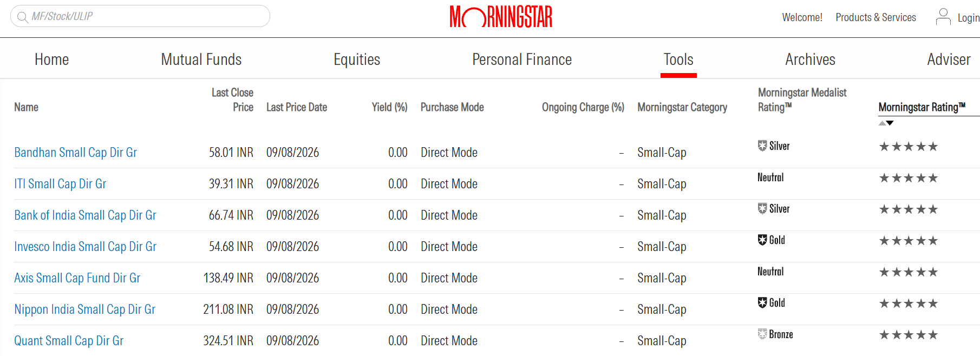Open the Mutual Funds menu
980x356 pixels.
201,60
